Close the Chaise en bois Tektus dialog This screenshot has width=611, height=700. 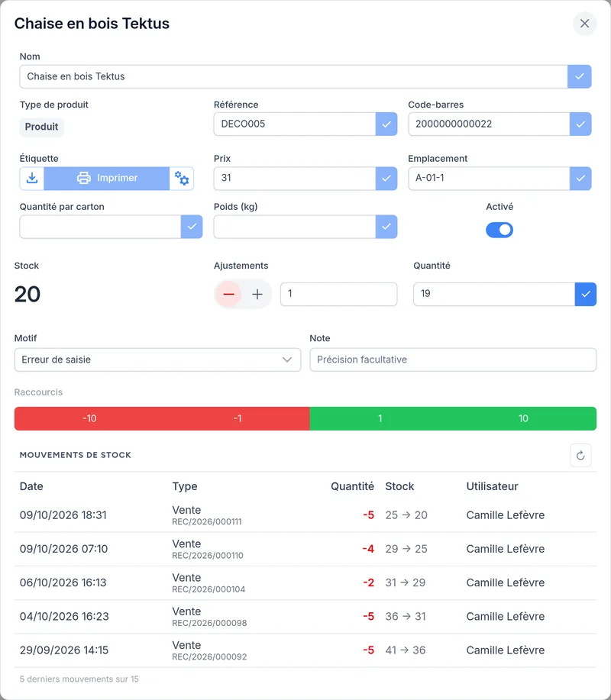coord(584,23)
